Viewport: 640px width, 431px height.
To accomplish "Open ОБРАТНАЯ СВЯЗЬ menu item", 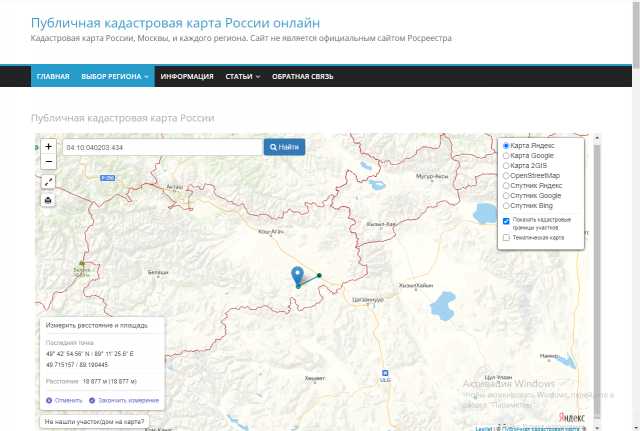I will point(302,76).
